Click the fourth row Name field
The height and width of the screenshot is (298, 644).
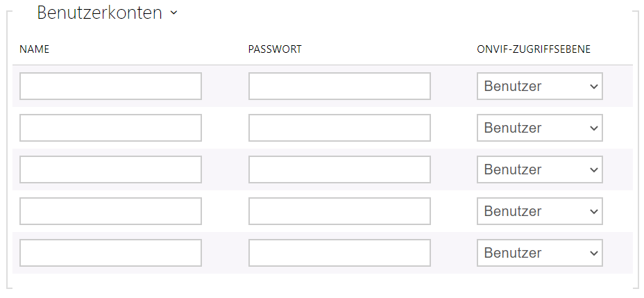[110, 211]
